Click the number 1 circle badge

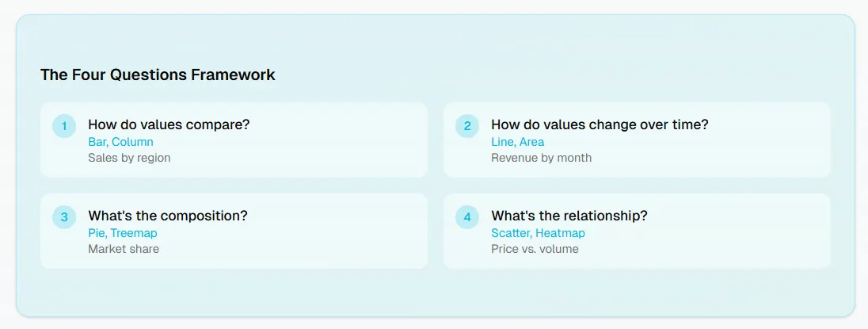tap(64, 126)
